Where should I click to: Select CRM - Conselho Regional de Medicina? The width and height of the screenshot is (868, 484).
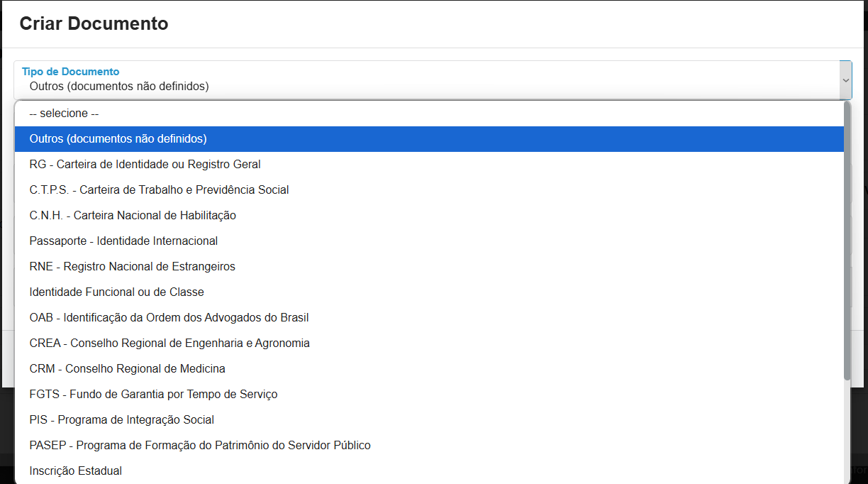(127, 369)
